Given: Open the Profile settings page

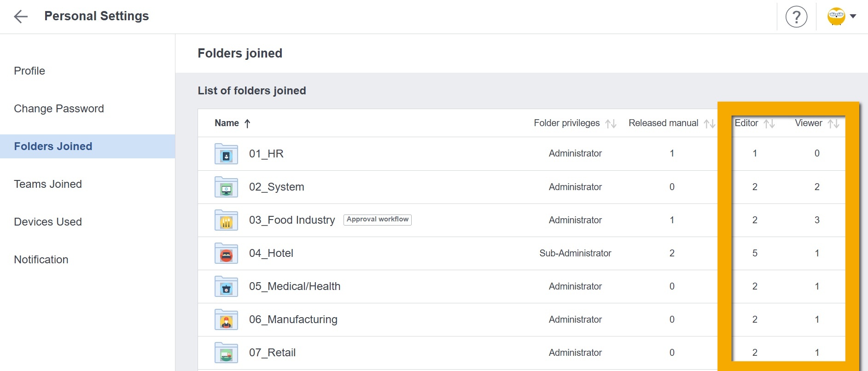Looking at the screenshot, I should 29,71.
